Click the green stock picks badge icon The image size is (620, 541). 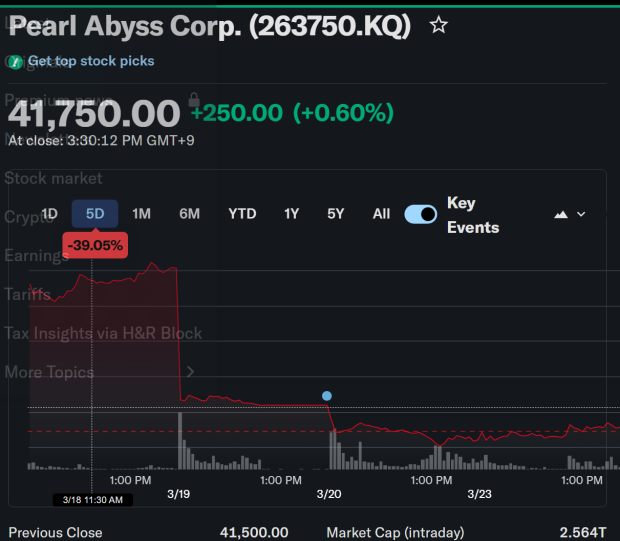(15, 62)
